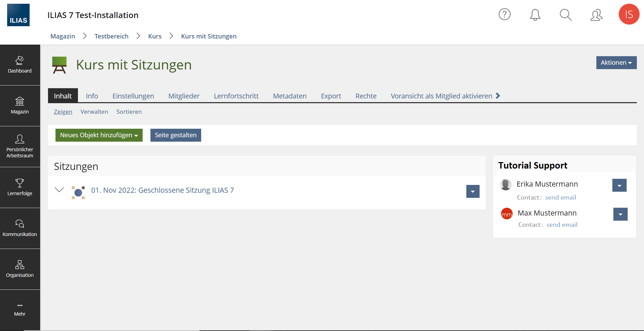This screenshot has width=644, height=331.
Task: Select the Verwalten sub-tab
Action: point(94,112)
